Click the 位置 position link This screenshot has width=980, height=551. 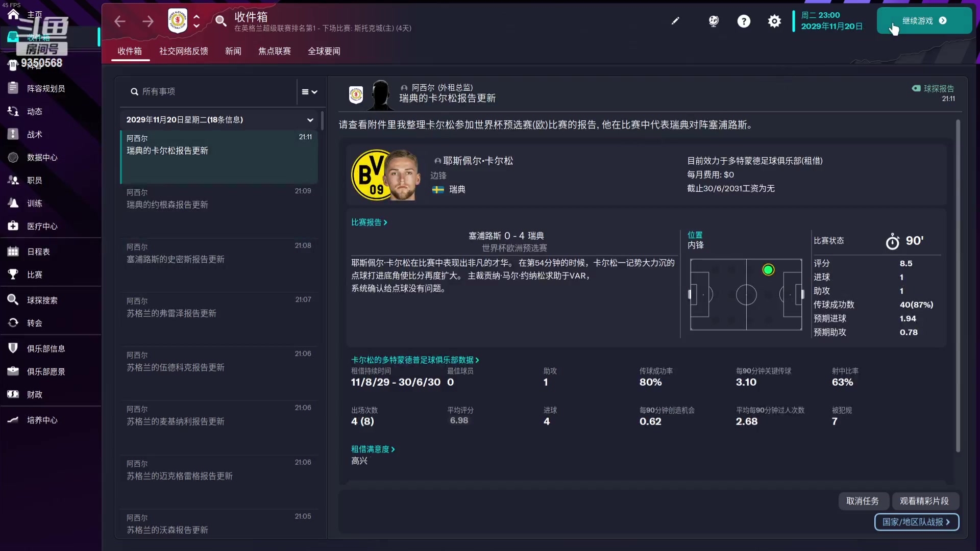[x=695, y=235]
